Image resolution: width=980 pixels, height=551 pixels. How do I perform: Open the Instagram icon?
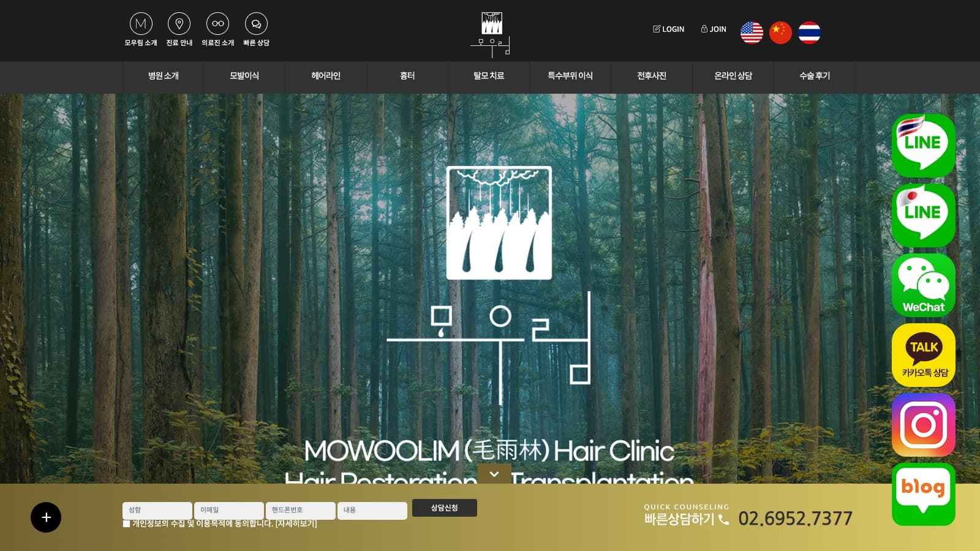click(924, 424)
